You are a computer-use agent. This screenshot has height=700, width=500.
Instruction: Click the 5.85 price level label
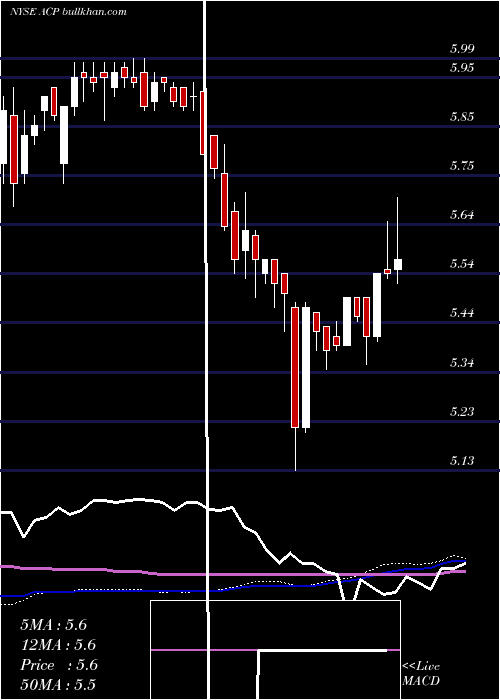coord(462,117)
